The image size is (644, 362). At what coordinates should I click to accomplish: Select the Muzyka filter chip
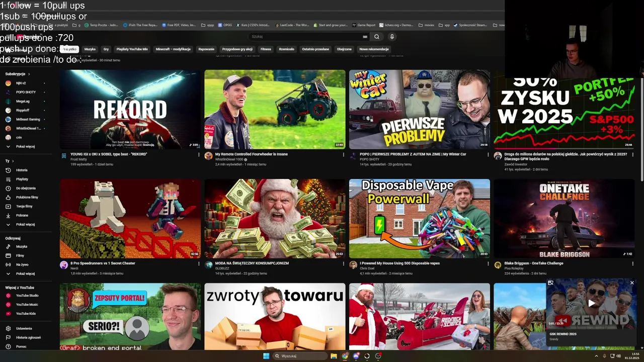tap(90, 49)
